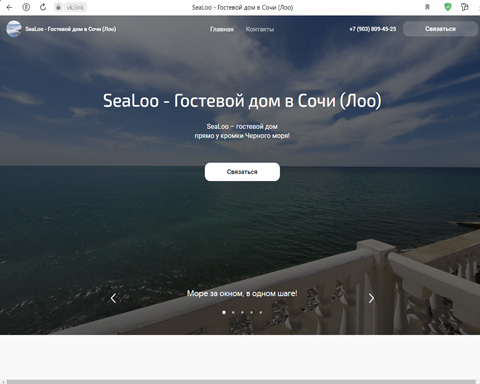Open the Yandex services circle icon
This screenshot has width=480, height=384.
(x=26, y=7)
